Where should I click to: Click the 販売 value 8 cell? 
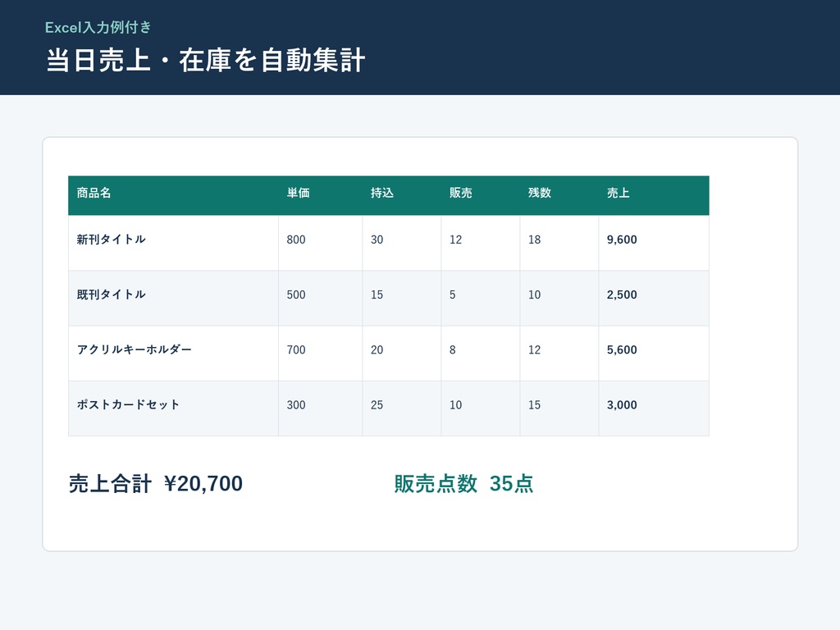pyautogui.click(x=481, y=353)
